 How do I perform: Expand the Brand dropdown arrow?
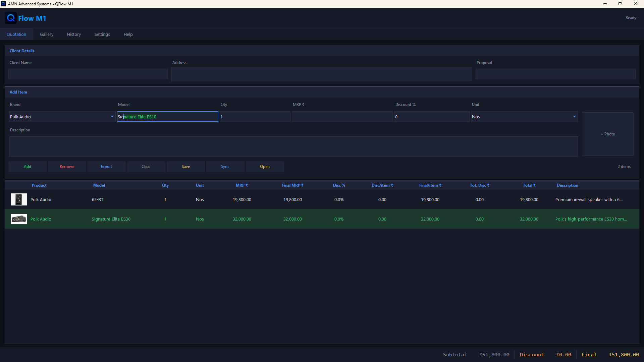click(112, 117)
